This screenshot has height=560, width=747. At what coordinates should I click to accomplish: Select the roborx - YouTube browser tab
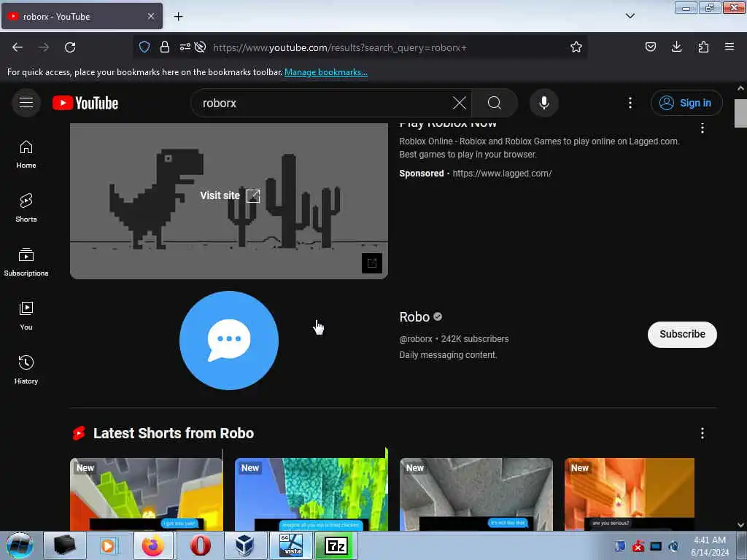[x=82, y=16]
